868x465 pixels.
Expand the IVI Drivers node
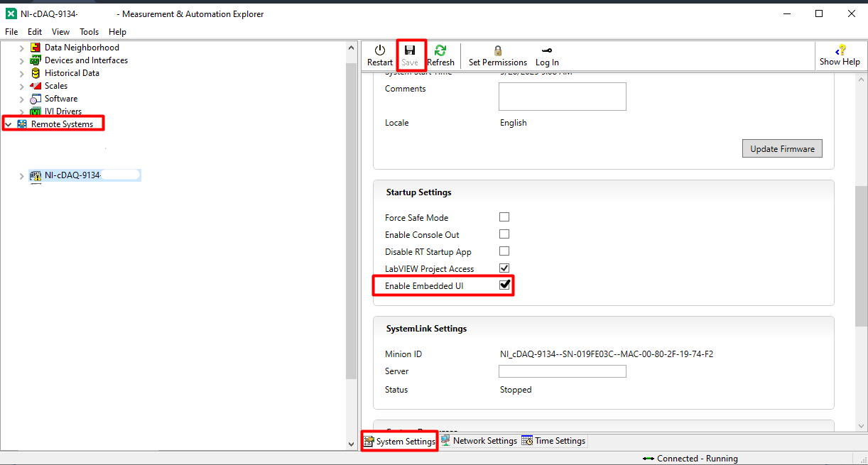(22, 111)
